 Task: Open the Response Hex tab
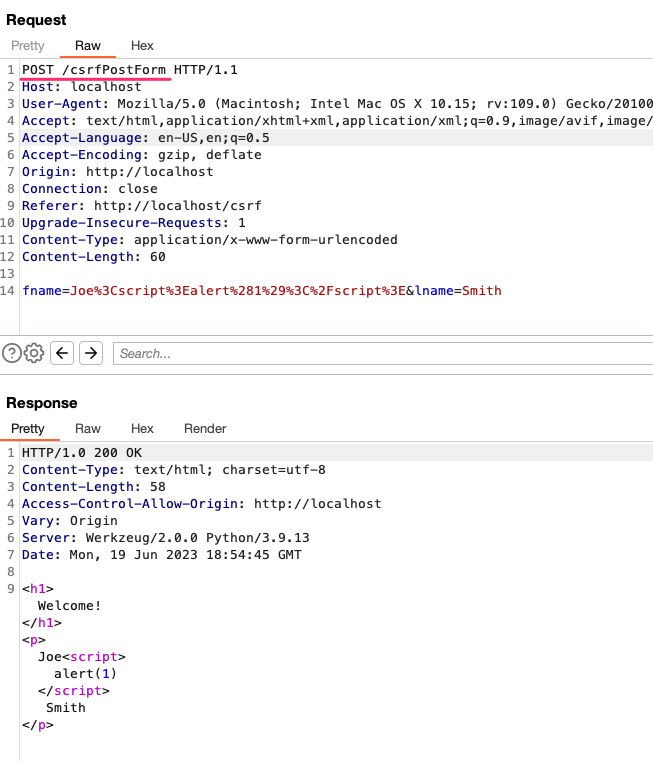coord(142,429)
